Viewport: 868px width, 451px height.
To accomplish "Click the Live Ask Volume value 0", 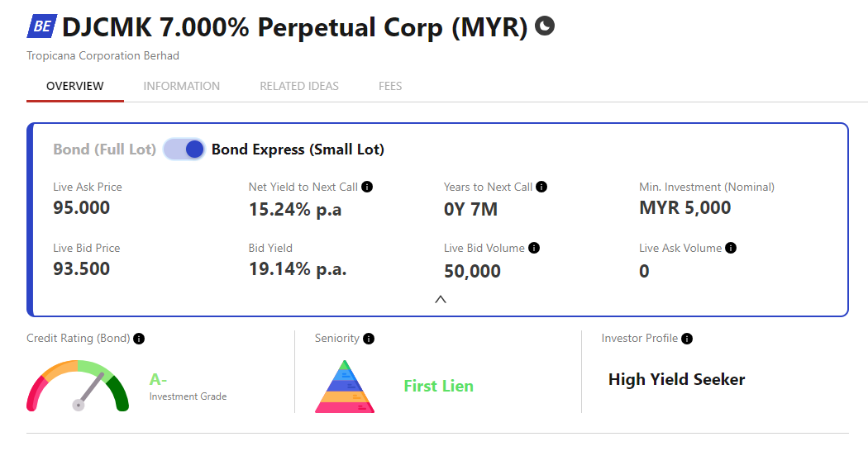I will [x=644, y=271].
